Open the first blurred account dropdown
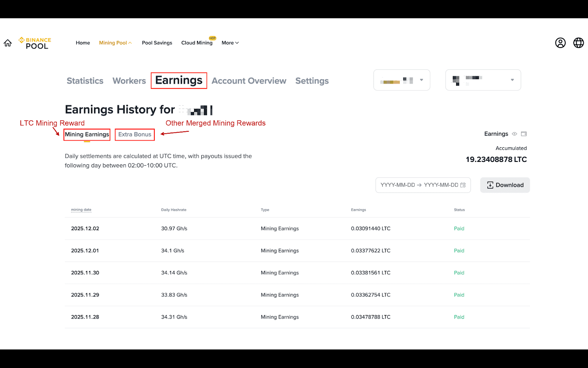 (x=402, y=80)
